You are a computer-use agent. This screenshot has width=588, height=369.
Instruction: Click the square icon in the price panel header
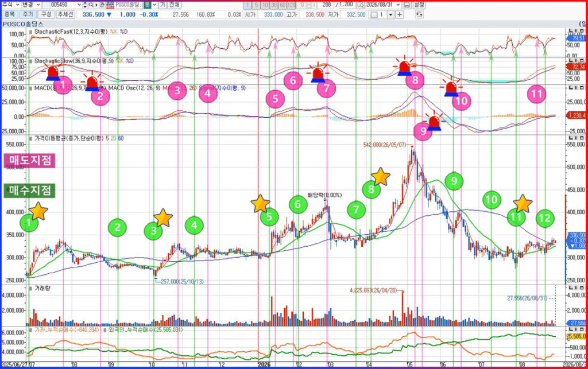(582, 138)
